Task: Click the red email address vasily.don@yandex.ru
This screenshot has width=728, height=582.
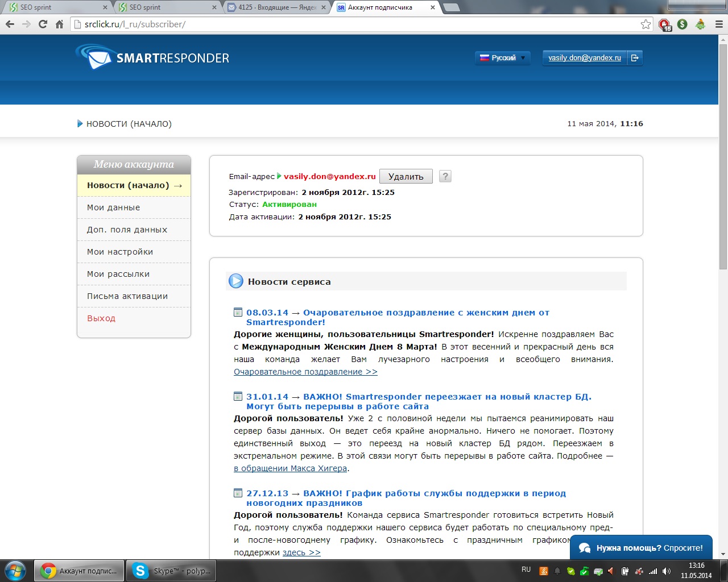Action: (330, 176)
